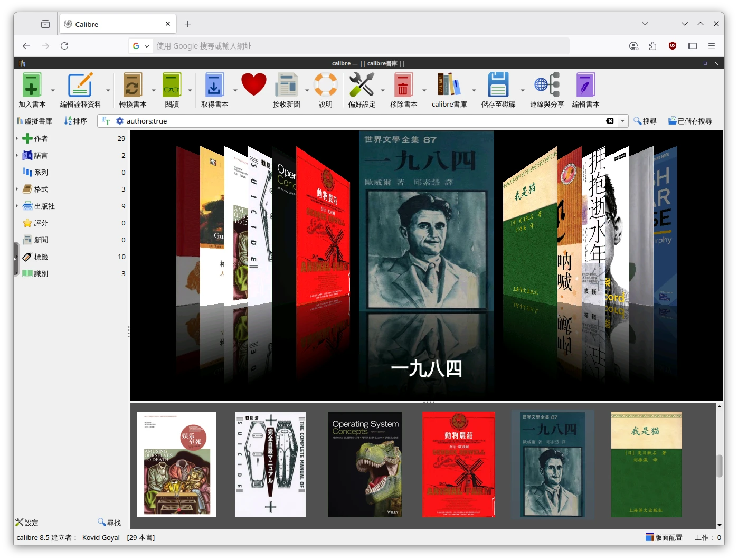Click the 轉換書本 convert books icon
Screen dimensions: 738x560
(x=133, y=86)
